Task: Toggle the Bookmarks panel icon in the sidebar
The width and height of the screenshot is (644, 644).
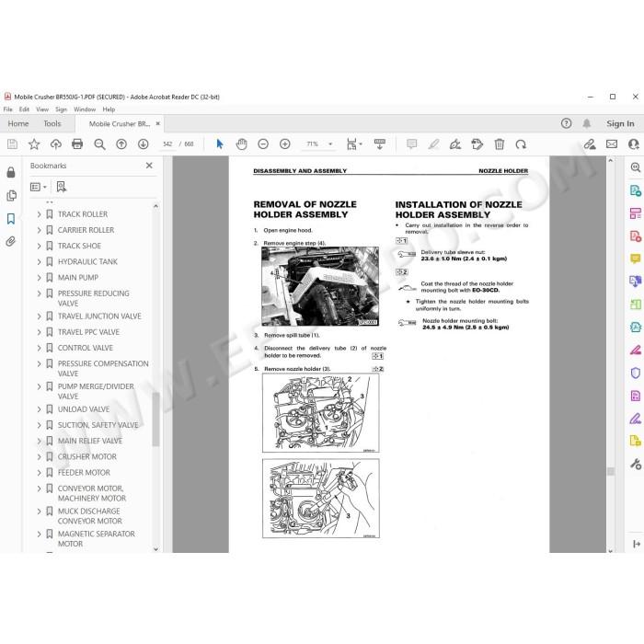Action: pos(11,219)
